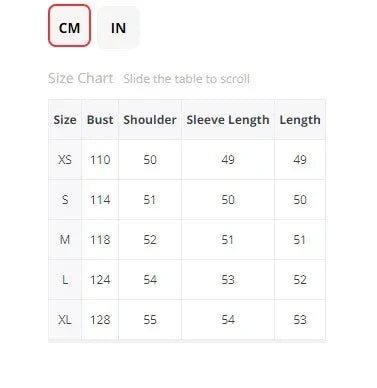This screenshot has width=377, height=388.
Task: Select the Sleeve Length column header
Action: (x=228, y=120)
